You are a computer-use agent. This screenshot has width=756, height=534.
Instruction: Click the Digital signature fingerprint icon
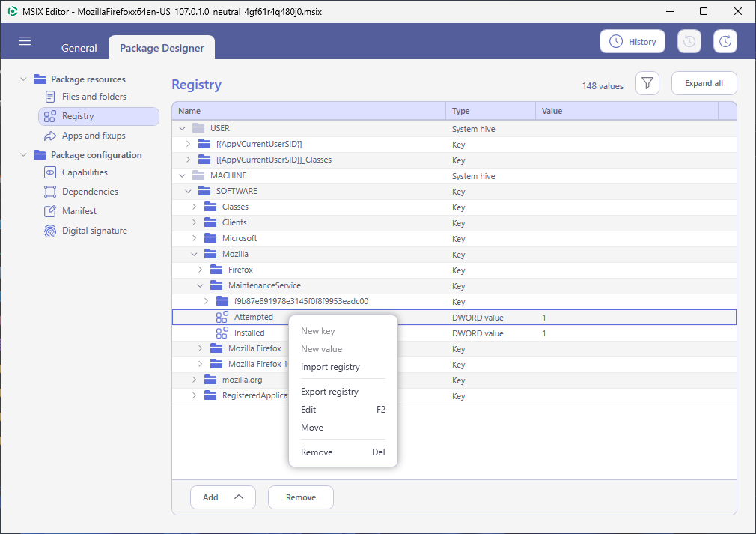[x=50, y=231]
